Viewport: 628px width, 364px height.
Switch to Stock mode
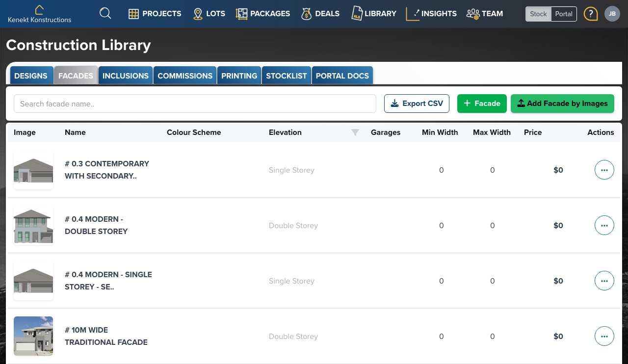(x=538, y=14)
